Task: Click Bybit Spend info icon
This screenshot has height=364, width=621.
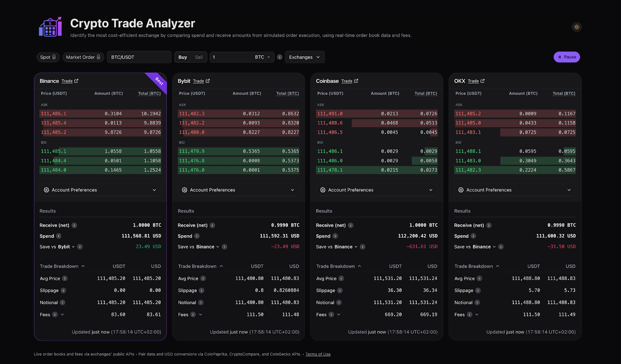Action: 197,236
